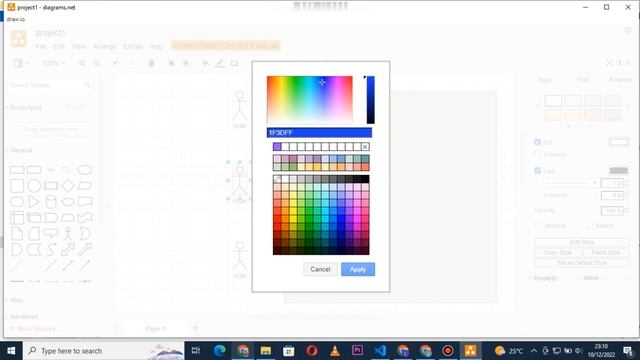The image size is (640, 360).
Task: Click the search magnifier in Search Shapes
Action: [x=87, y=85]
